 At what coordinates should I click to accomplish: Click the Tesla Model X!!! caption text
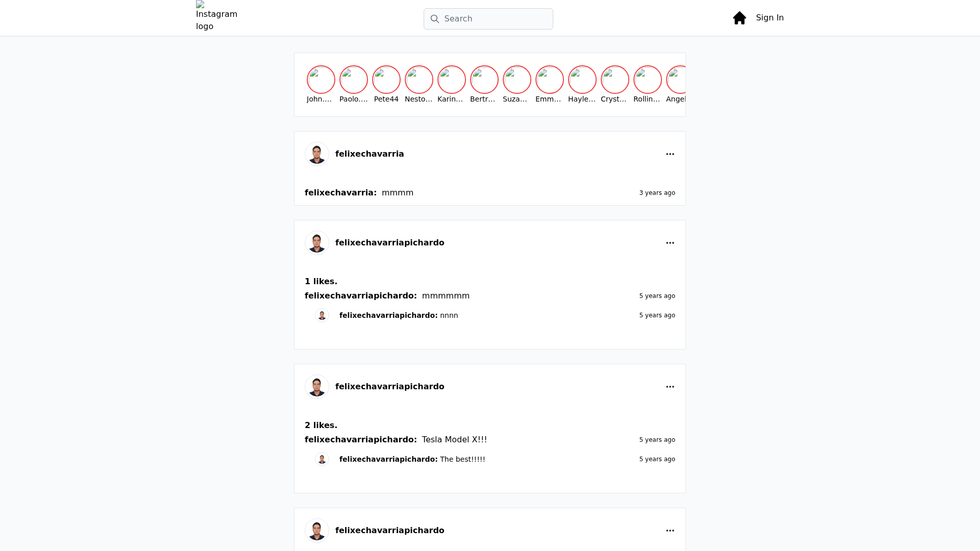[454, 440]
